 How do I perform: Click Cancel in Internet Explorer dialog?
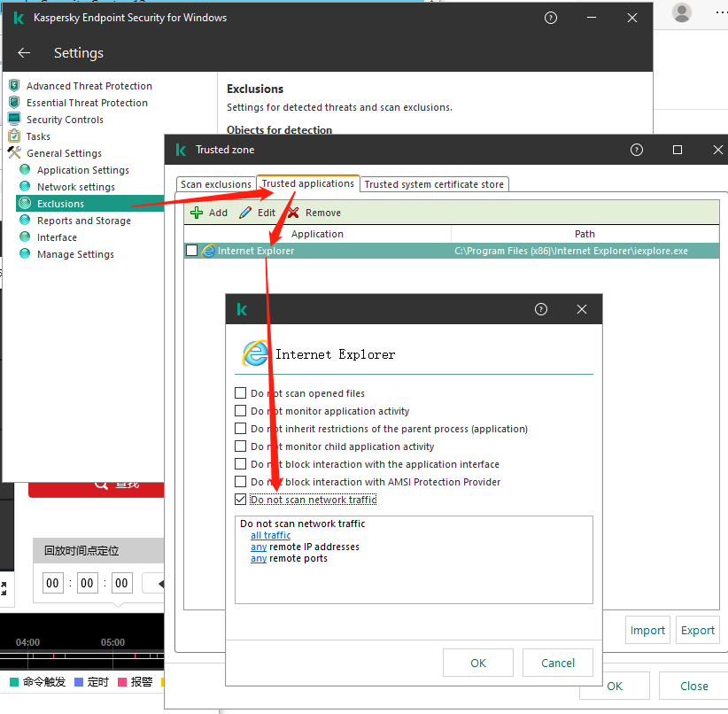[x=558, y=663]
